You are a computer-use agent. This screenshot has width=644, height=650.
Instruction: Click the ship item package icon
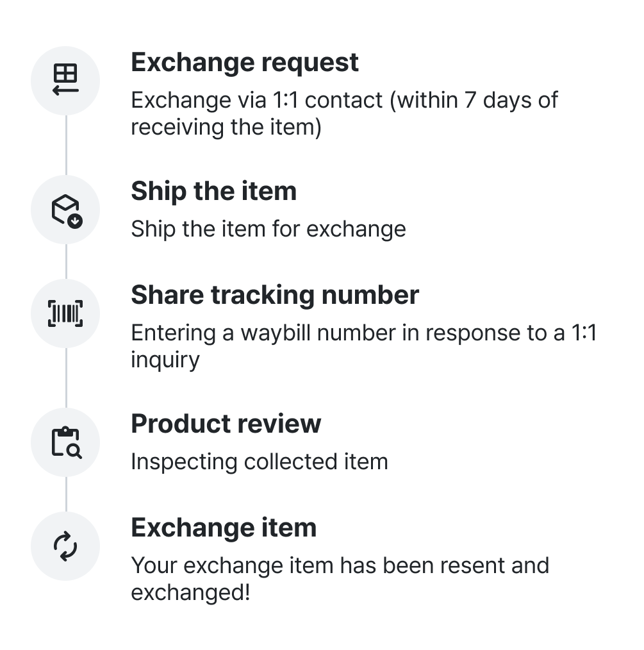65,210
